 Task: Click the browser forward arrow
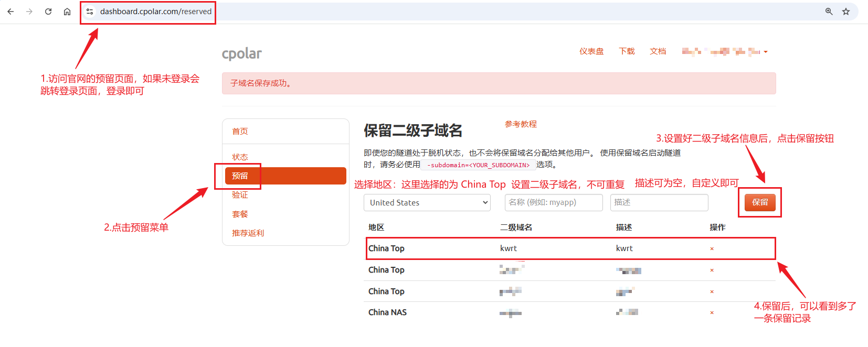click(29, 12)
